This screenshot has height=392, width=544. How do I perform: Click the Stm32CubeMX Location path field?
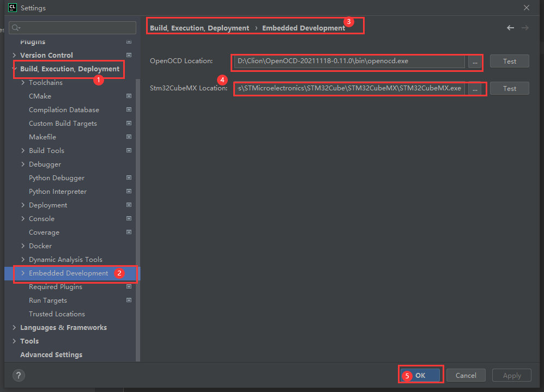click(x=349, y=88)
